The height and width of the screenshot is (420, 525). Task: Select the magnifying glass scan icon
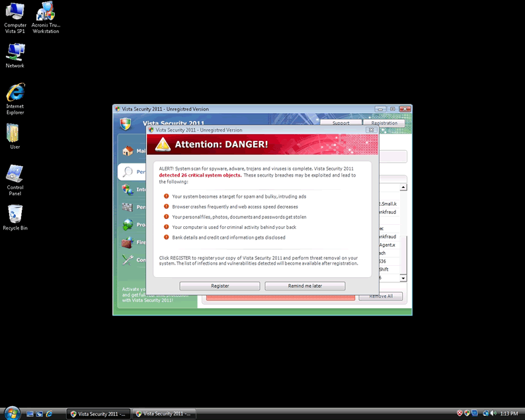(128, 172)
